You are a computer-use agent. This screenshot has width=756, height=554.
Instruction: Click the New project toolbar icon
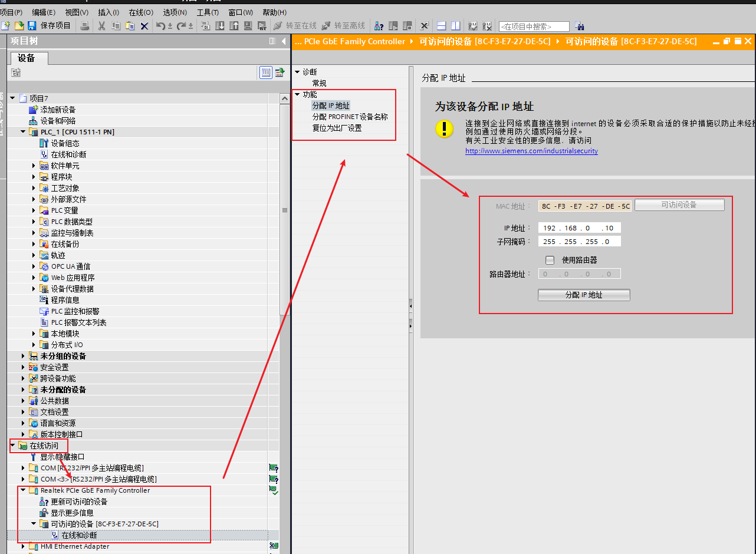coord(6,25)
